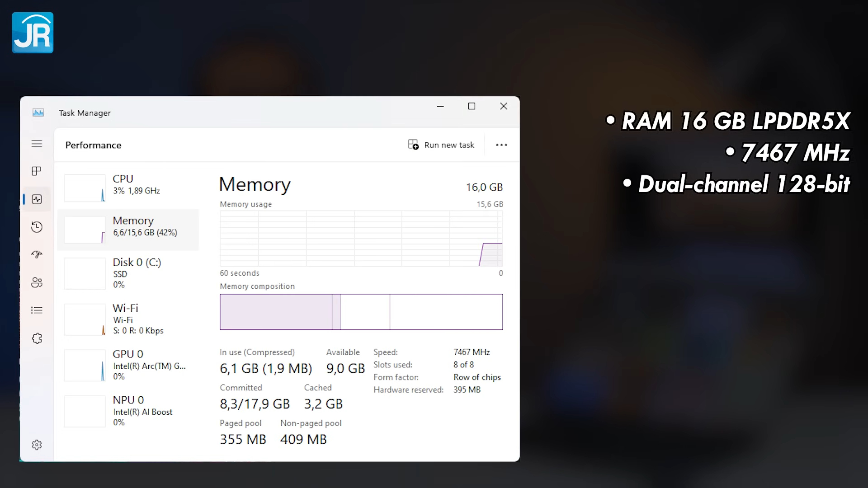View the Users panel

37,282
